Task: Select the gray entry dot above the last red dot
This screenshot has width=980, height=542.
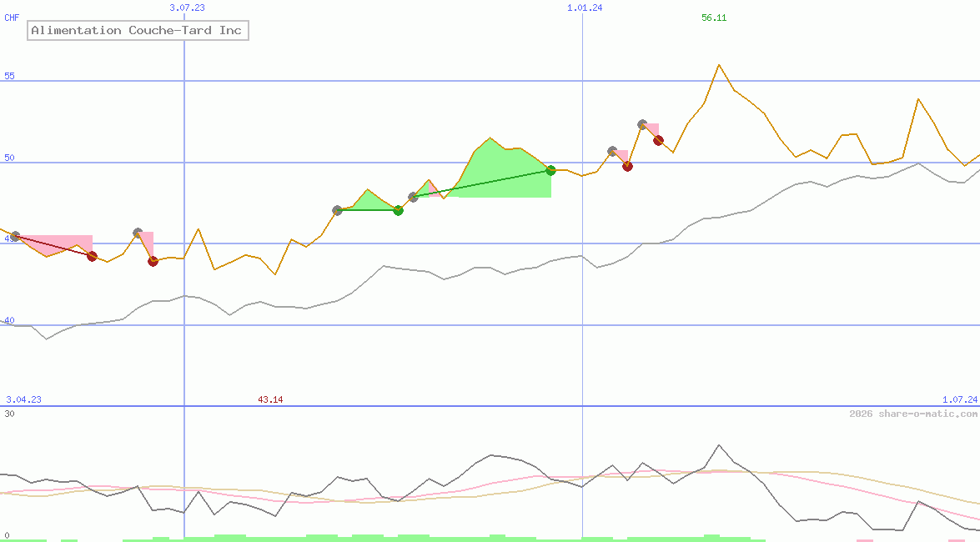Action: [x=642, y=124]
